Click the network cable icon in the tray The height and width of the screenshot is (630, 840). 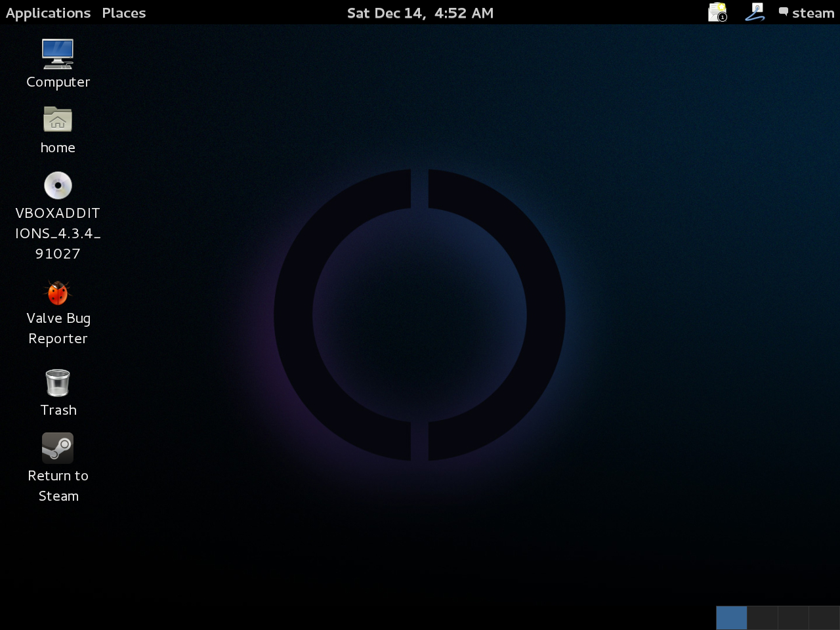tap(755, 12)
